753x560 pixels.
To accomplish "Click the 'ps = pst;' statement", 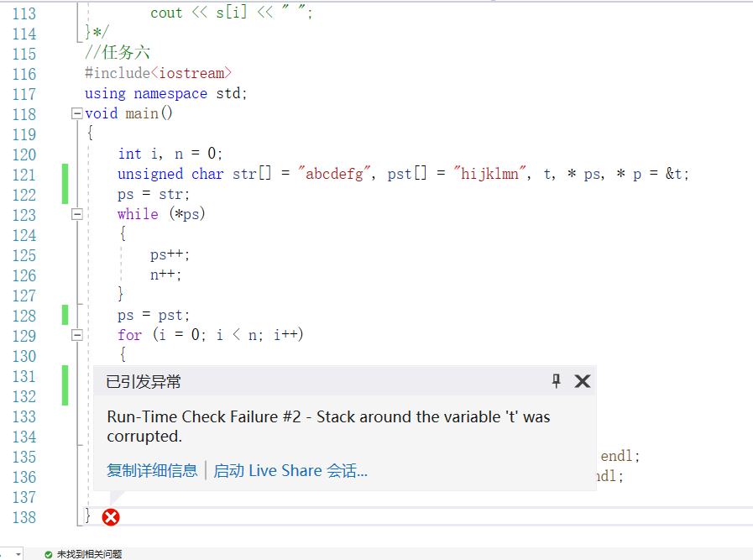I will (154, 315).
